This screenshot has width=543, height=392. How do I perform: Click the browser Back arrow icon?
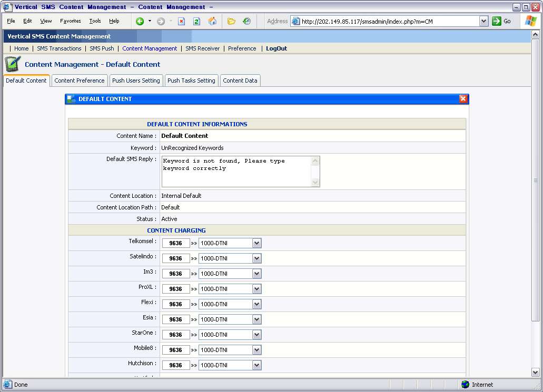[140, 21]
